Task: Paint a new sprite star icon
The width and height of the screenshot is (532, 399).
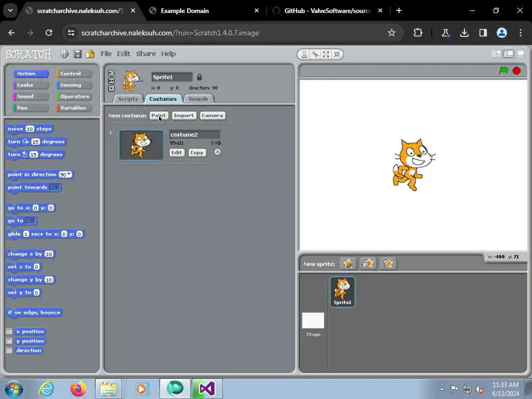Action: click(x=348, y=263)
